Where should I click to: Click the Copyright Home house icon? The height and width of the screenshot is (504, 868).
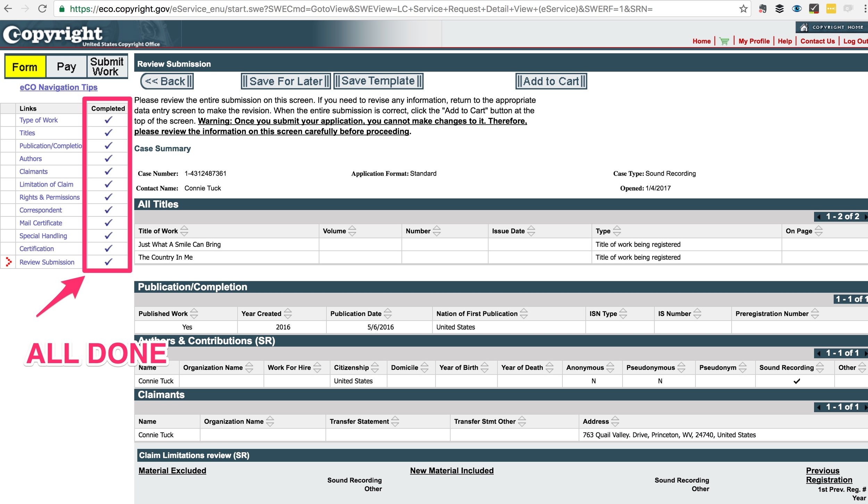coord(804,27)
